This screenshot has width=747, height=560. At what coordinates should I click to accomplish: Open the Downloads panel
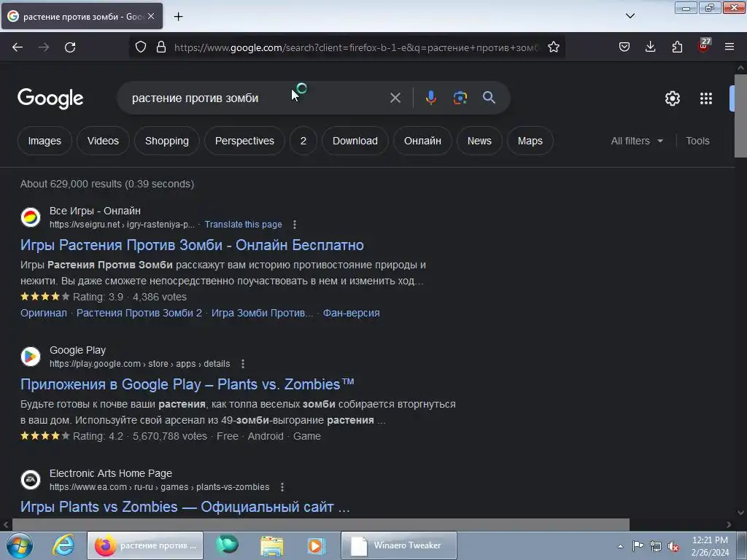pos(650,47)
